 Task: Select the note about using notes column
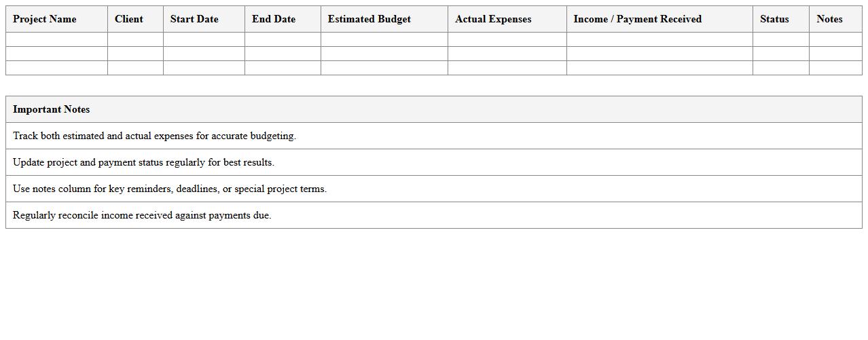pyautogui.click(x=170, y=189)
